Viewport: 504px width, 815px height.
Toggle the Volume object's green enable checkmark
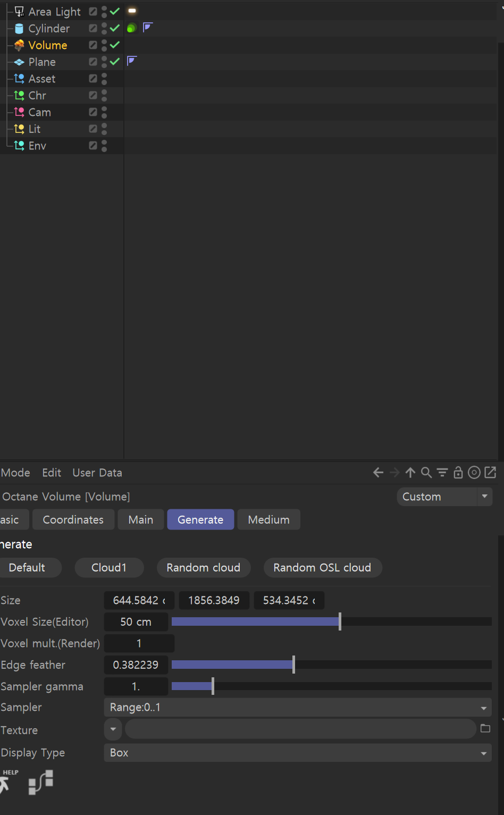point(115,45)
